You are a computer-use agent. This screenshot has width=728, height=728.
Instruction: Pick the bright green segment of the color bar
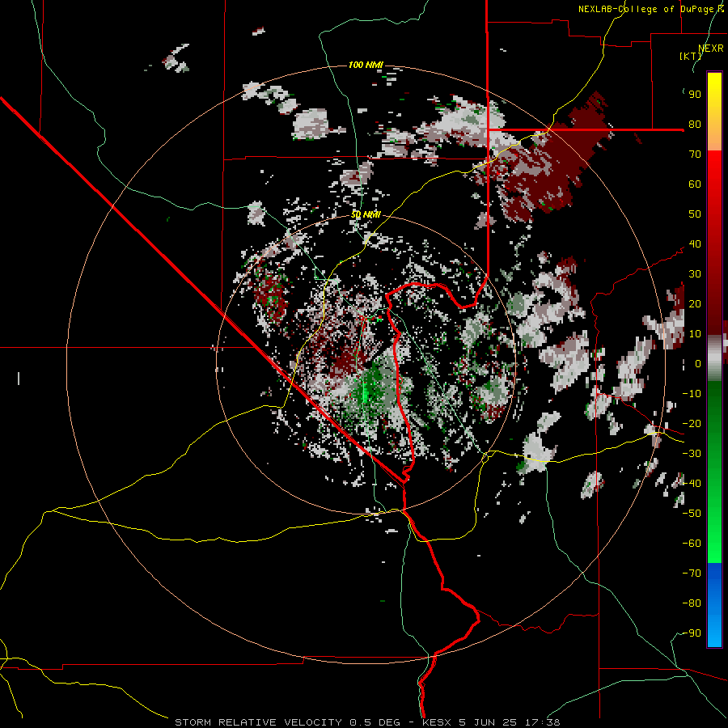pyautogui.click(x=714, y=525)
